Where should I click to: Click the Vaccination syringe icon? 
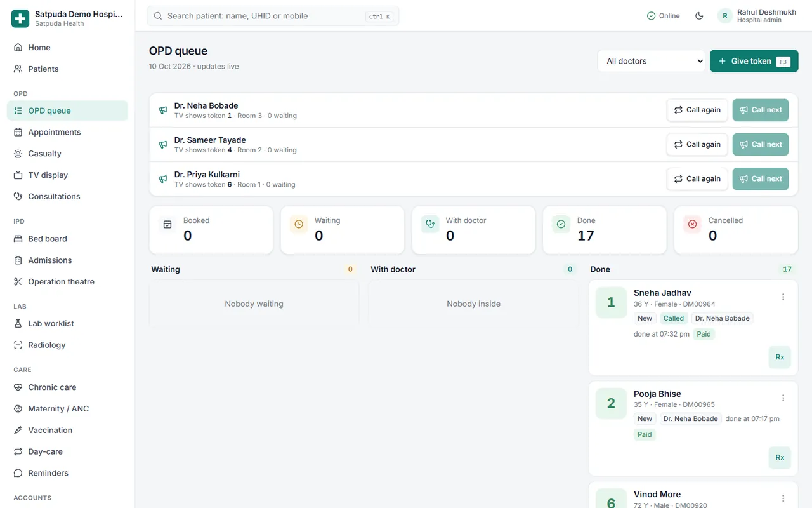(x=18, y=430)
